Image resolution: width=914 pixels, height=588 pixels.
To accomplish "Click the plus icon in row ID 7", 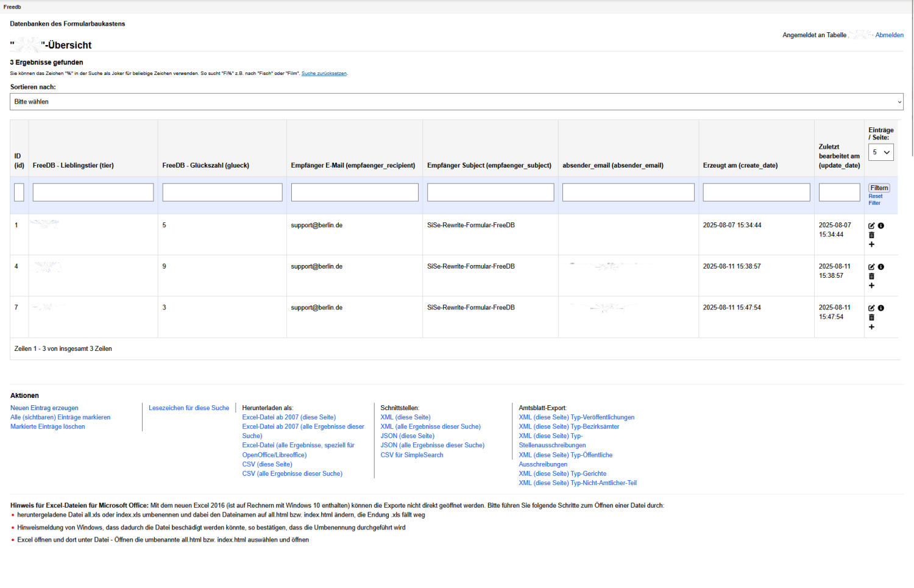I will [x=871, y=327].
